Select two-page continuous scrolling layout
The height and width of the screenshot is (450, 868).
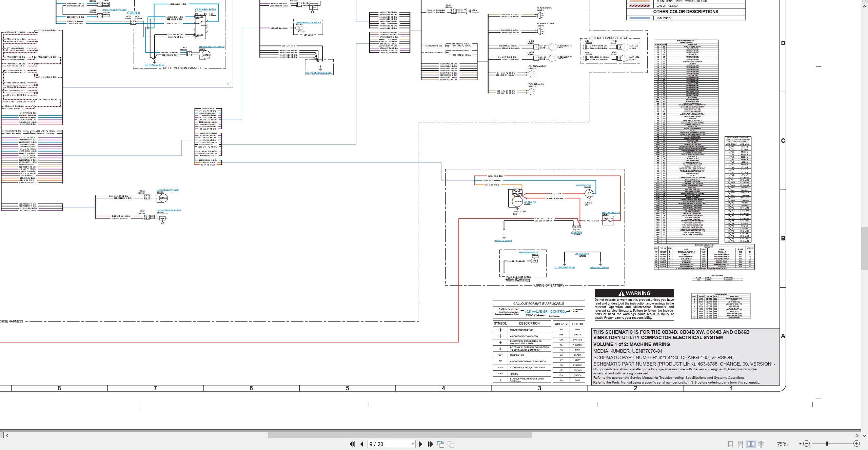click(x=761, y=444)
